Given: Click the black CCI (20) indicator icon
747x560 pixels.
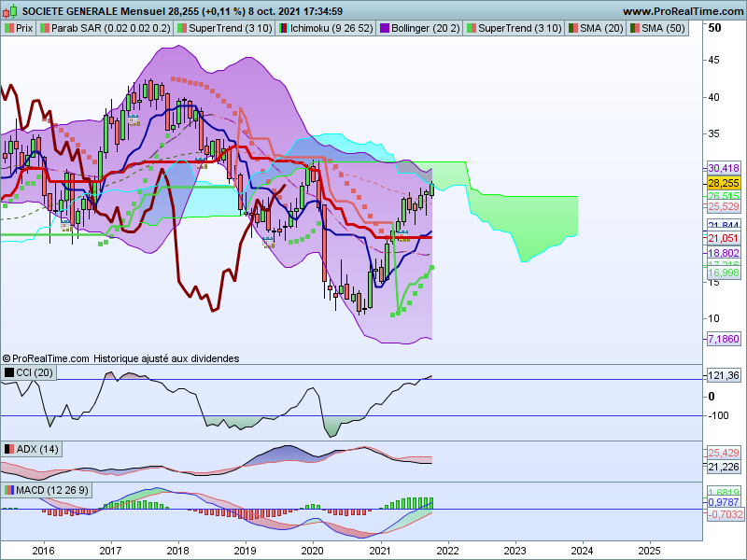Looking at the screenshot, I should [9, 372].
